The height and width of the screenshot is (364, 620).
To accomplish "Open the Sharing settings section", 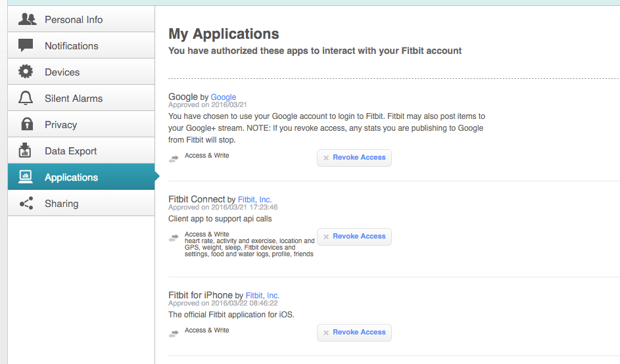I will tap(81, 203).
